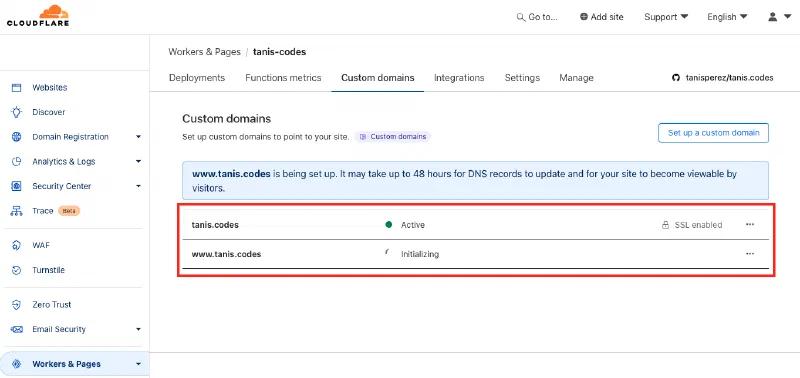Click the Go to search magnifier icon
The image size is (800, 378).
tap(520, 17)
